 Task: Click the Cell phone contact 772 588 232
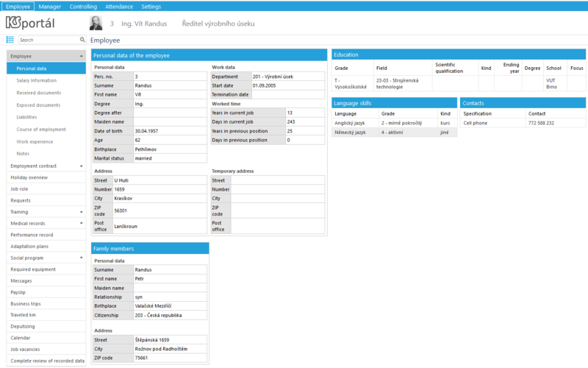coord(541,123)
